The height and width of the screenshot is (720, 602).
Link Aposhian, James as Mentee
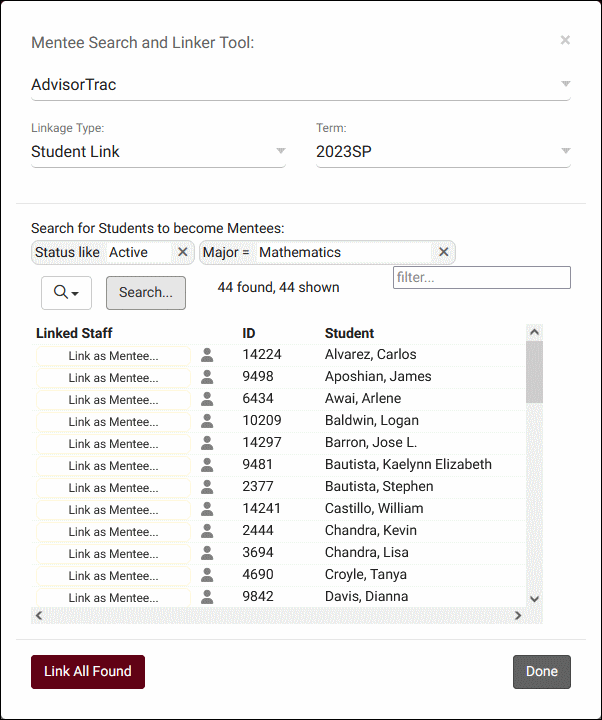pos(113,377)
